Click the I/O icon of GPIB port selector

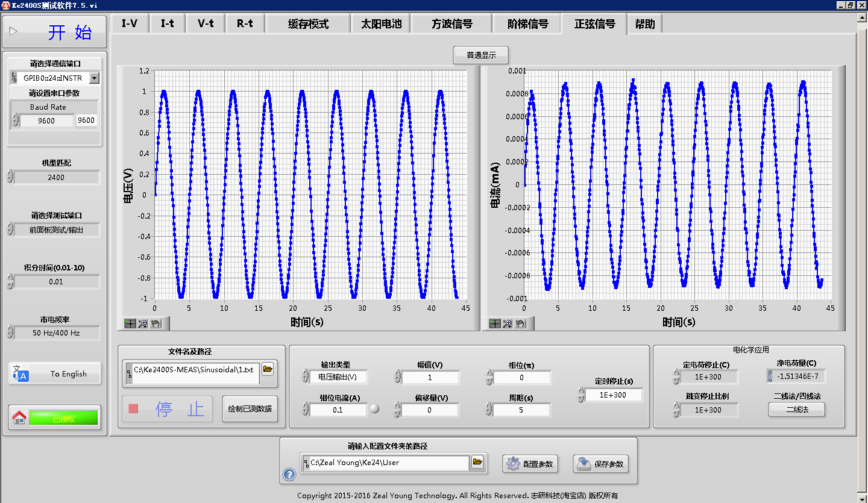coord(14,78)
